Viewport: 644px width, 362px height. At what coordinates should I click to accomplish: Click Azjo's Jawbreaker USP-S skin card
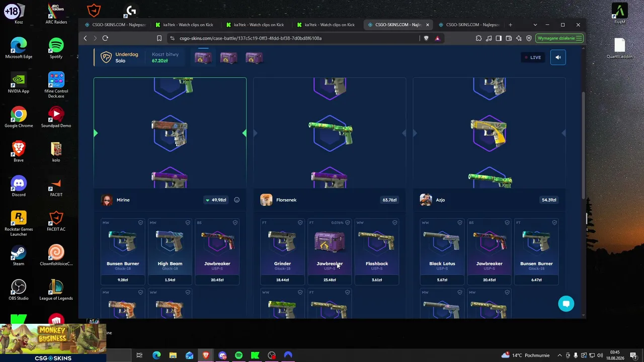490,251
